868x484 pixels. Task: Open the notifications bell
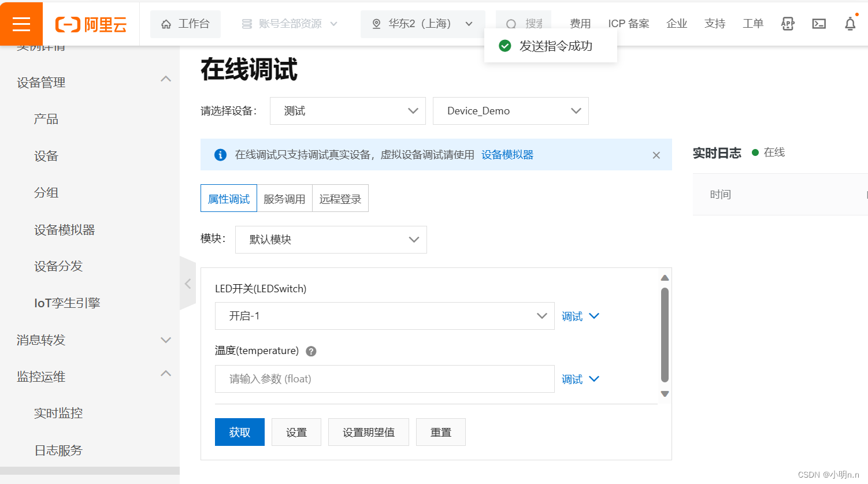[850, 24]
